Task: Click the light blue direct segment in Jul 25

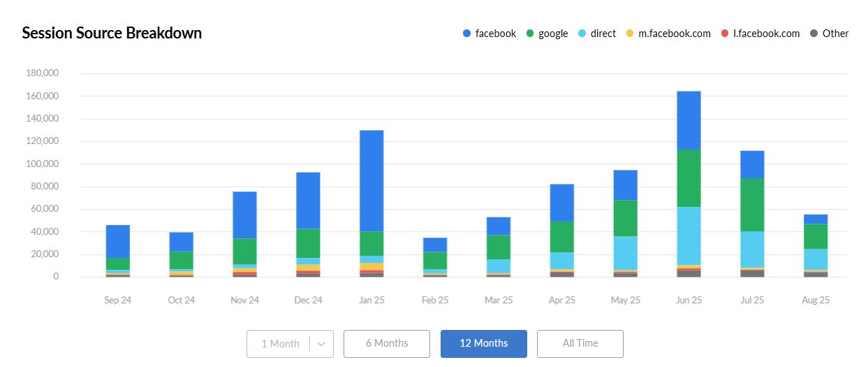Action: pos(752,249)
